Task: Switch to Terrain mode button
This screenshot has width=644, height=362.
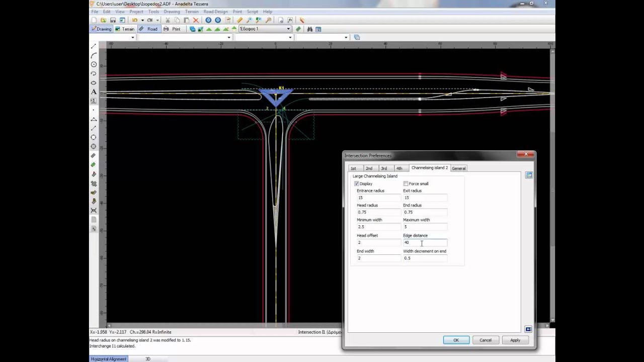Action: tap(125, 29)
